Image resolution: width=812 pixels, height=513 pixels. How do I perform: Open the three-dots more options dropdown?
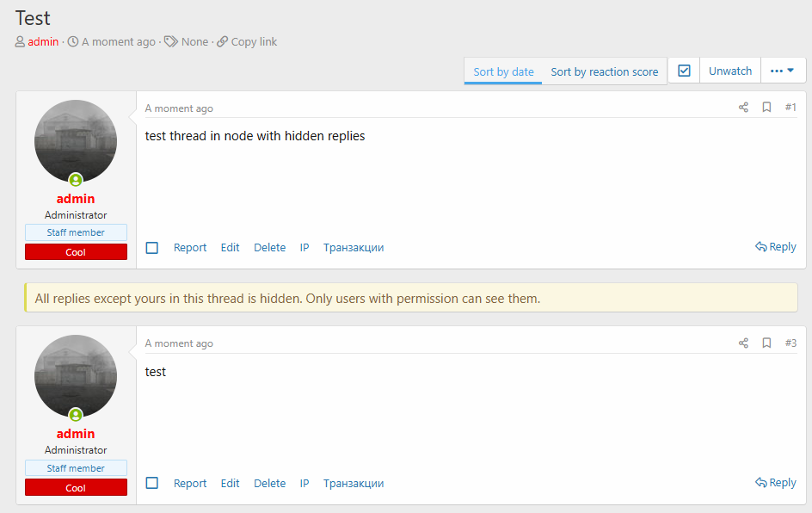coord(783,71)
